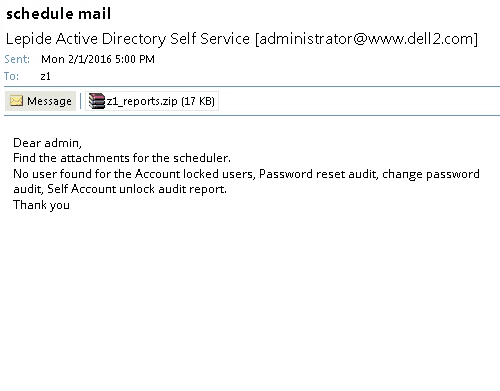Open the z1_reports.zip attachment
The height and width of the screenshot is (391, 500).
(x=152, y=101)
